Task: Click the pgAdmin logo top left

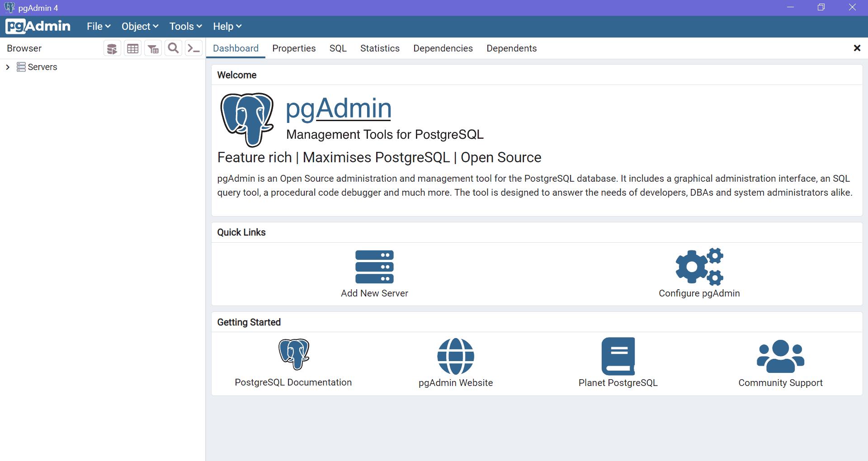Action: click(38, 26)
